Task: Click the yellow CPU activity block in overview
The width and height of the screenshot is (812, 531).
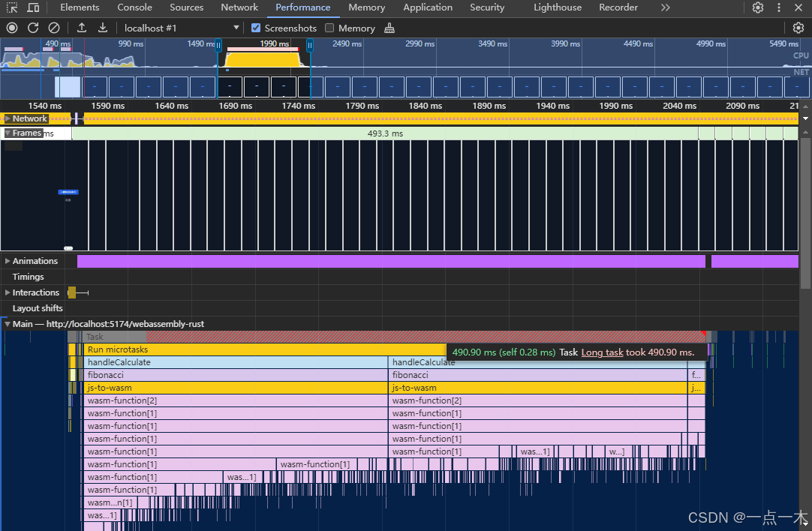Action: [263, 58]
